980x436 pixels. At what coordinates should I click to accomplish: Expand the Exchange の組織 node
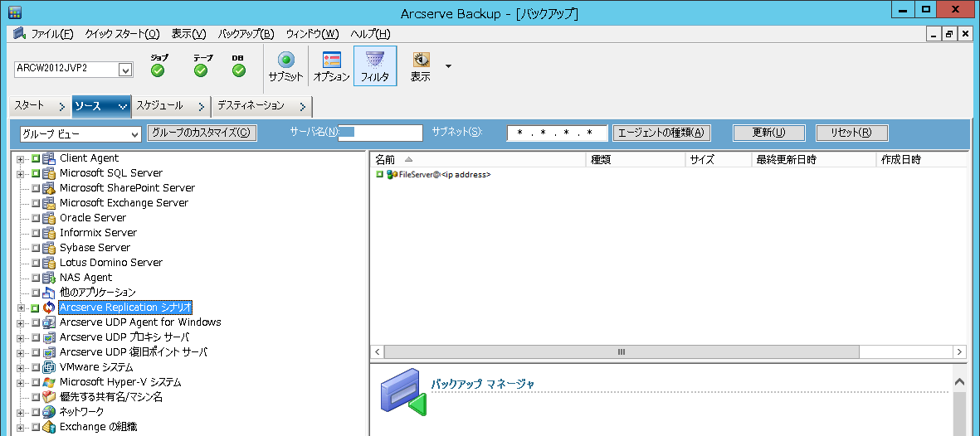(x=21, y=427)
